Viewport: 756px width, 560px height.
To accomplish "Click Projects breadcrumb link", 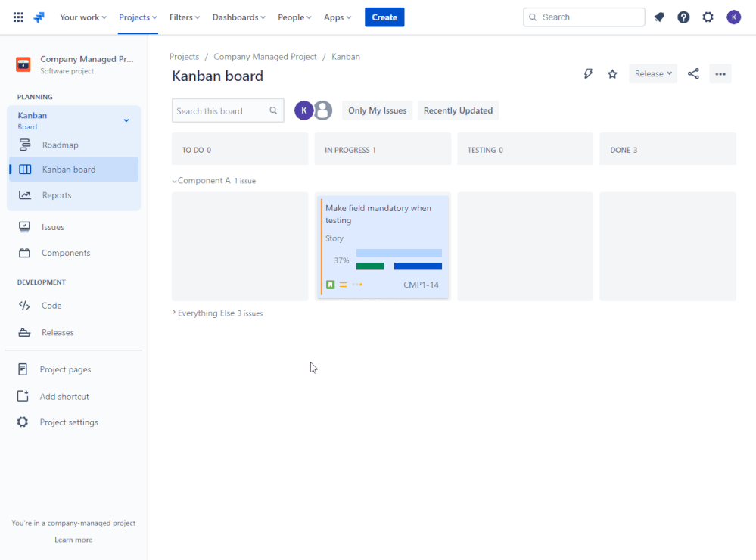I will point(184,57).
